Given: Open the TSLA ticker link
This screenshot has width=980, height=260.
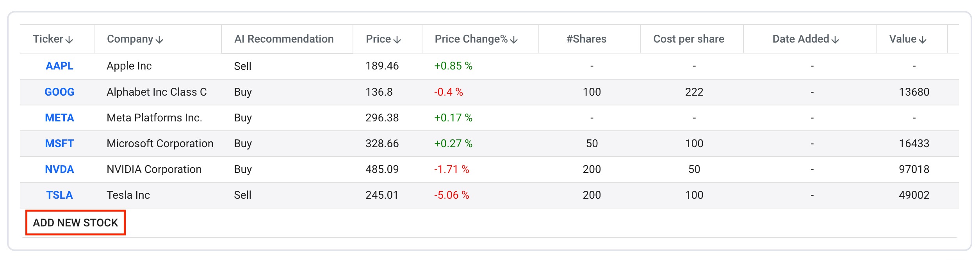Looking at the screenshot, I should click(59, 195).
